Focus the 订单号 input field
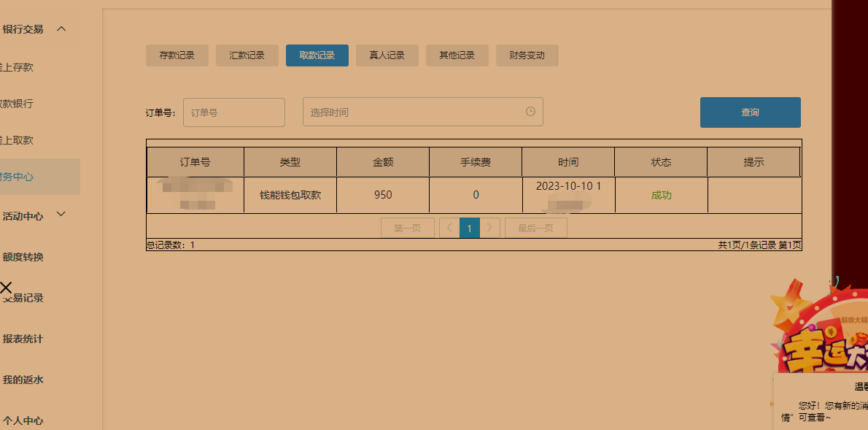The image size is (868, 430). (x=234, y=113)
